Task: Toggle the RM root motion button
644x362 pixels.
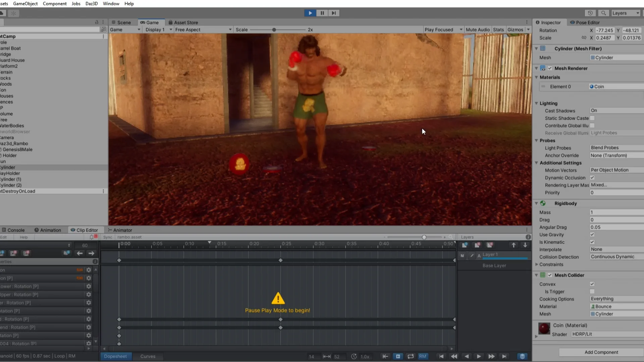Action: (x=423, y=356)
